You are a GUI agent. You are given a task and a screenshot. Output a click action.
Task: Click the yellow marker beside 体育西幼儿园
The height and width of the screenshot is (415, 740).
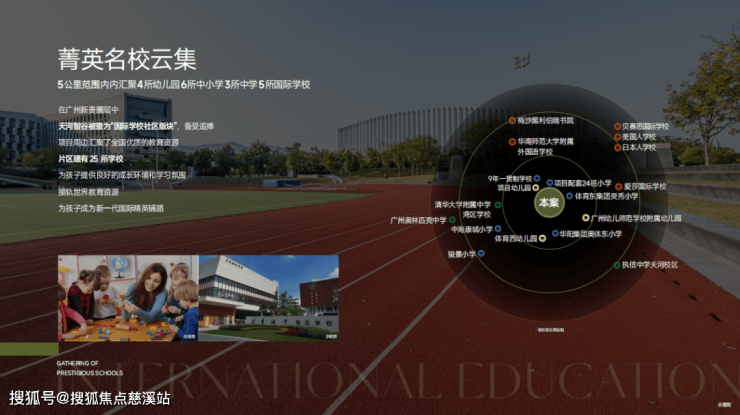click(x=543, y=238)
